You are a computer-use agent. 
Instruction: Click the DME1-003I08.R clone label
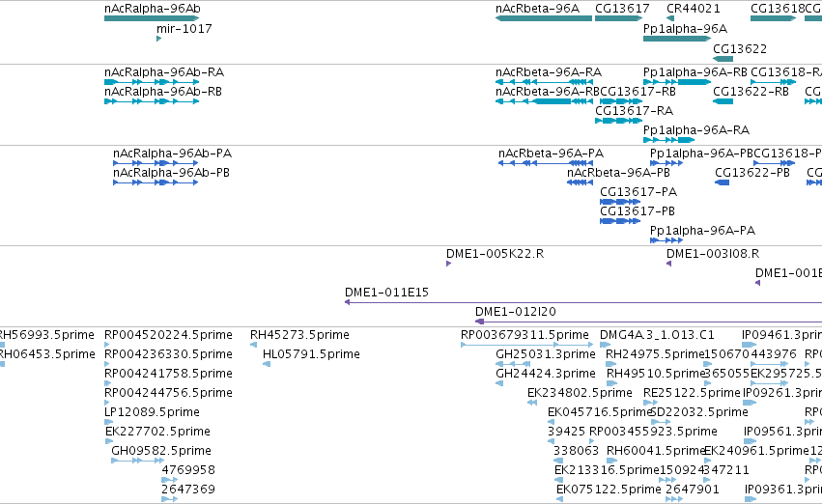[x=713, y=254]
